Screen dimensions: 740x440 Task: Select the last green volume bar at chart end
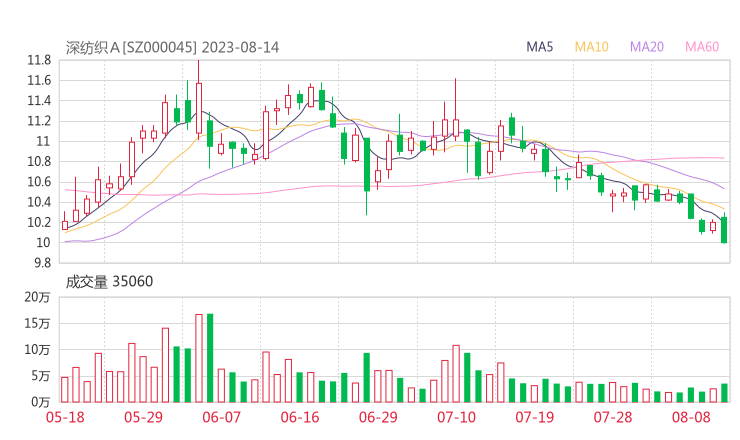tap(724, 393)
